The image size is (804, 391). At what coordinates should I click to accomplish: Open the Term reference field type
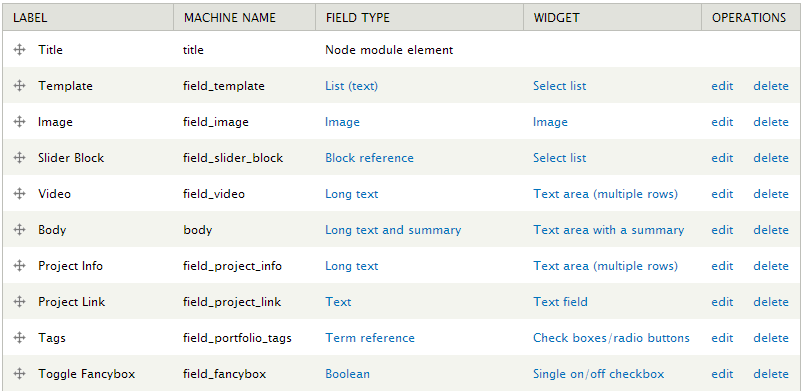370,338
